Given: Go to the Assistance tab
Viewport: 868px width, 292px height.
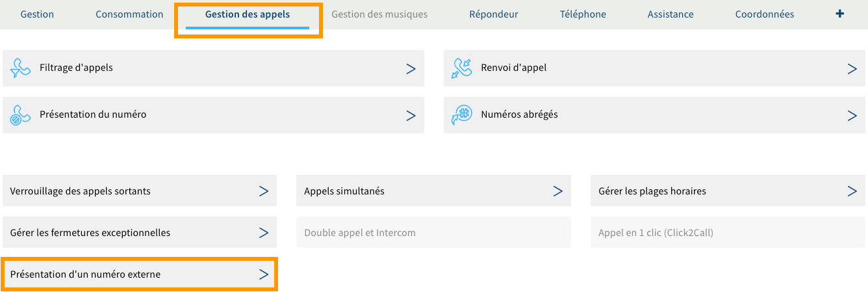Looking at the screenshot, I should point(670,14).
